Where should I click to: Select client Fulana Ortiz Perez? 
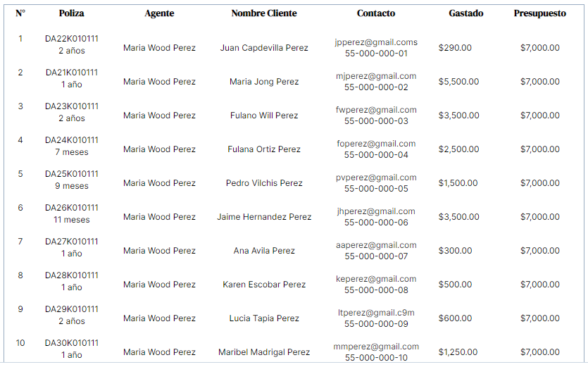coord(264,149)
